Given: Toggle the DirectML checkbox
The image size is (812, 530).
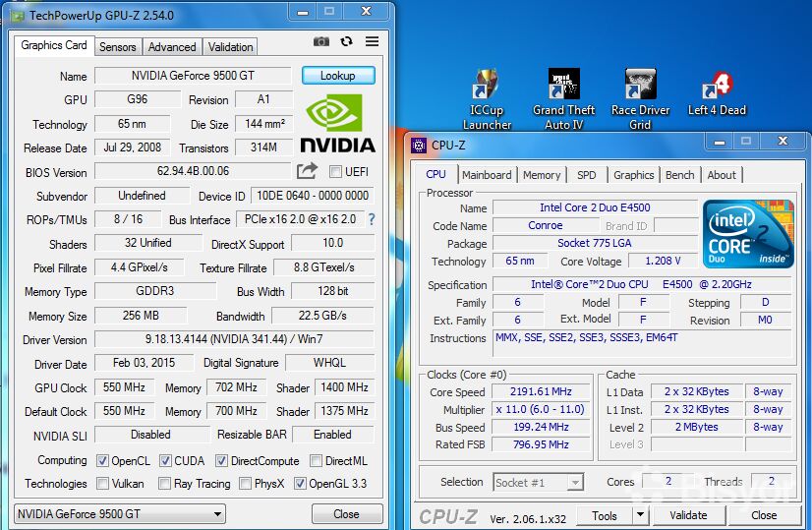Looking at the screenshot, I should pyautogui.click(x=316, y=460).
